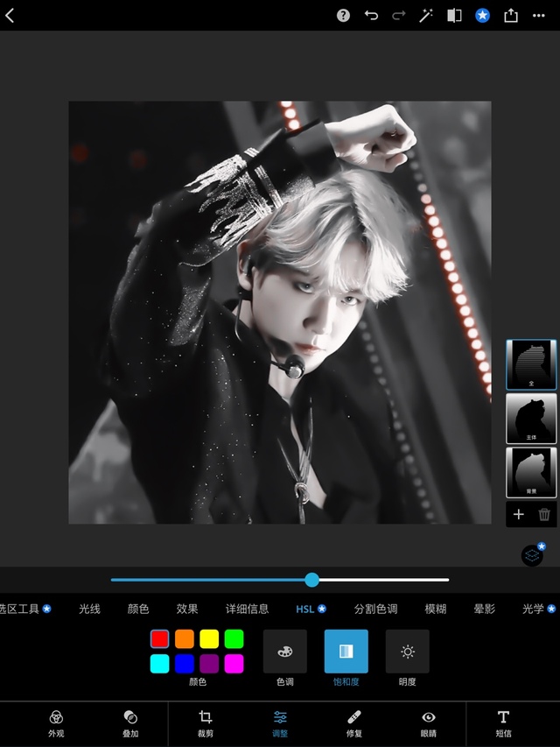
Task: Select the 明度 luminance button
Action: (x=408, y=652)
